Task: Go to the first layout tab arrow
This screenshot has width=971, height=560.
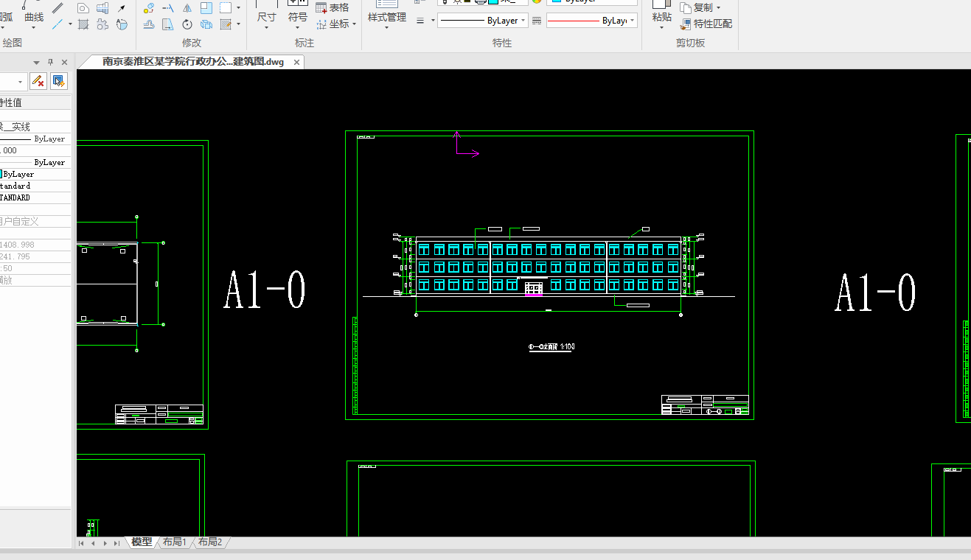Action: coord(82,543)
